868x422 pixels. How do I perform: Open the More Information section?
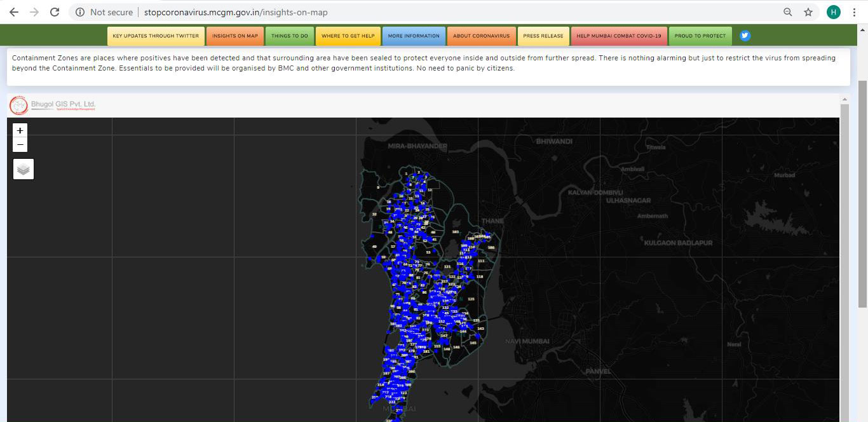click(x=413, y=36)
